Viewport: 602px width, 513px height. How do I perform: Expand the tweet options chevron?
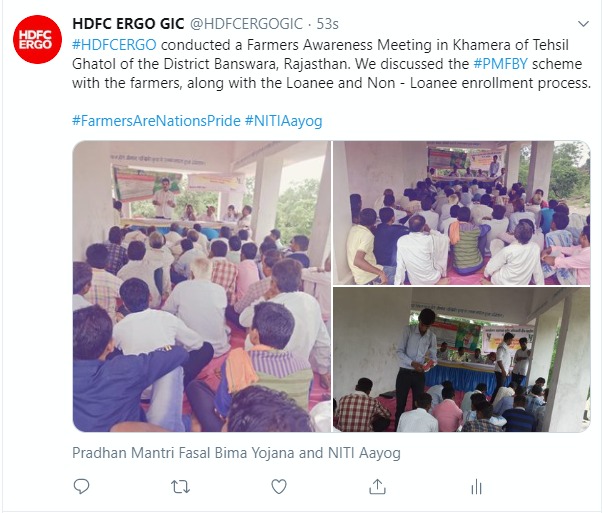[x=583, y=24]
